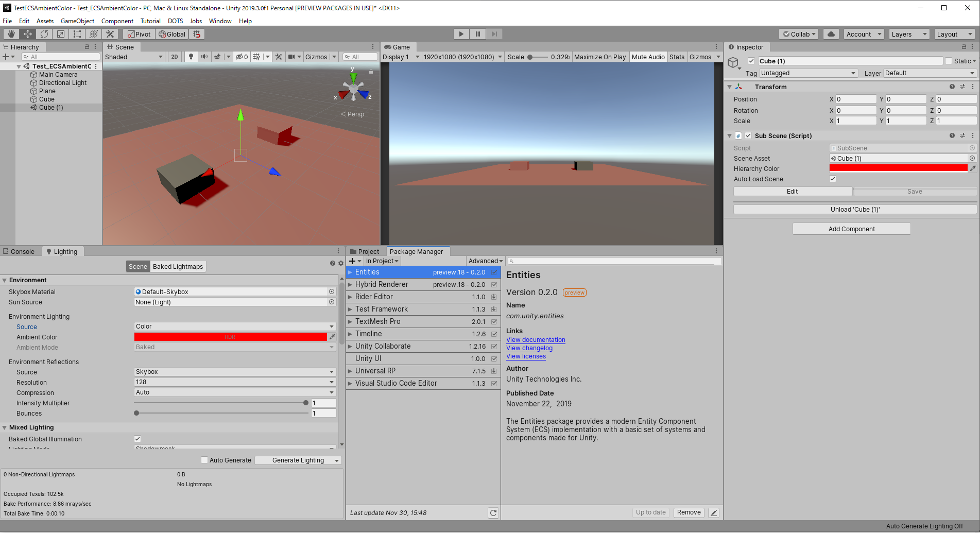Click the Package Manager refresh icon
Image resolution: width=980 pixels, height=533 pixels.
click(x=493, y=512)
